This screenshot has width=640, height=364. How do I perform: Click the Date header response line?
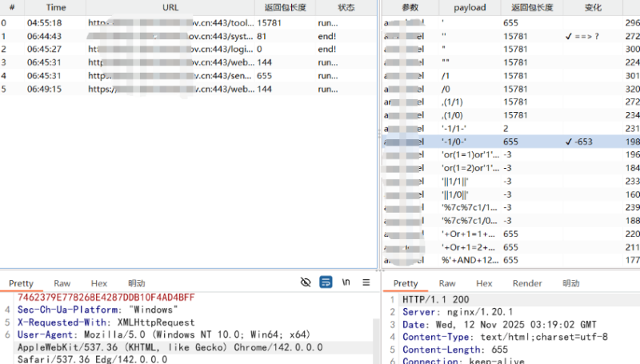[499, 325]
